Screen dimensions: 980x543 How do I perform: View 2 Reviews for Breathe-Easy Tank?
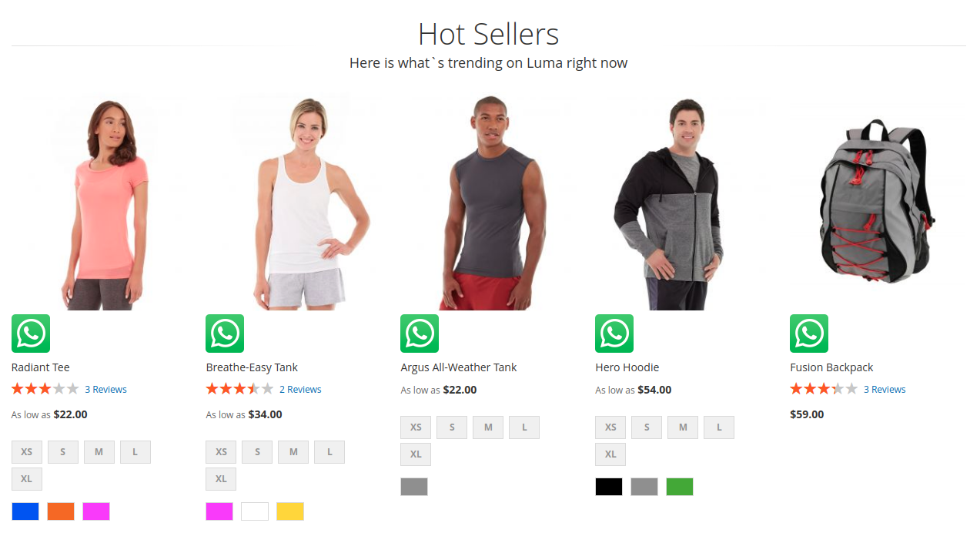pos(300,390)
